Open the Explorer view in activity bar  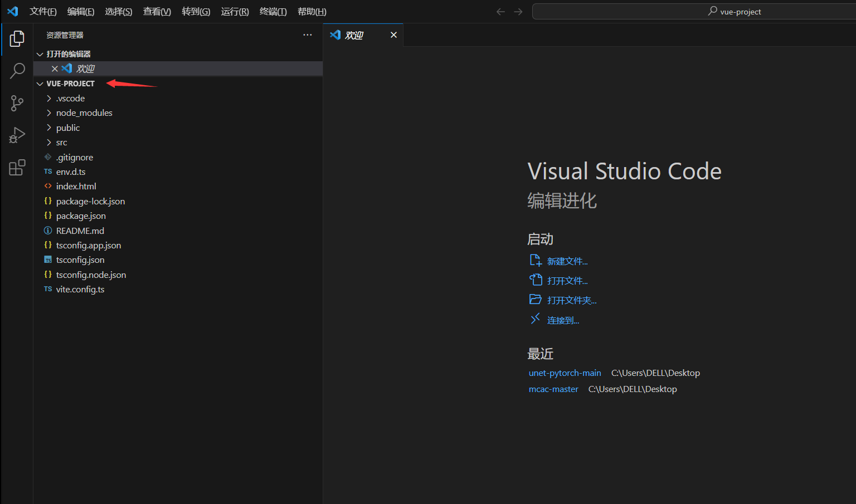tap(17, 38)
